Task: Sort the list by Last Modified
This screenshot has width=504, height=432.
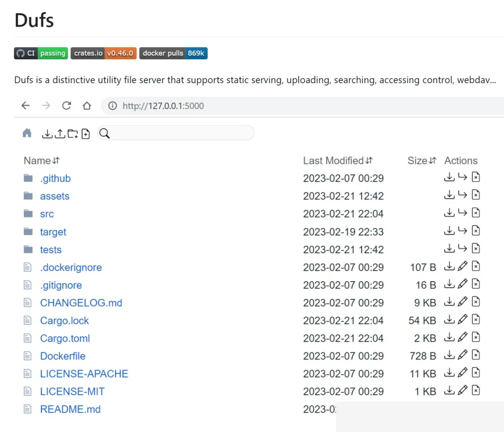Action: click(x=338, y=161)
